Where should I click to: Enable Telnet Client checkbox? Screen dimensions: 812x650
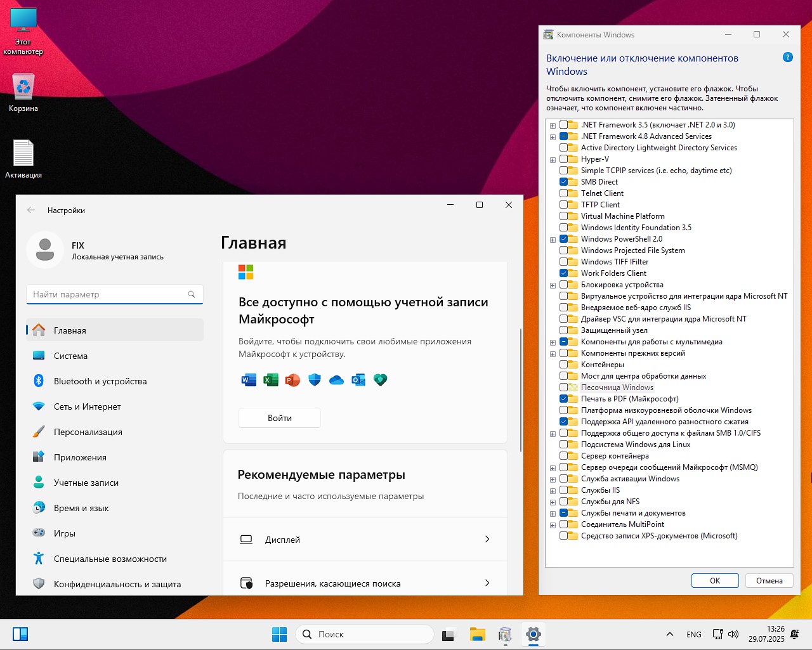(564, 193)
